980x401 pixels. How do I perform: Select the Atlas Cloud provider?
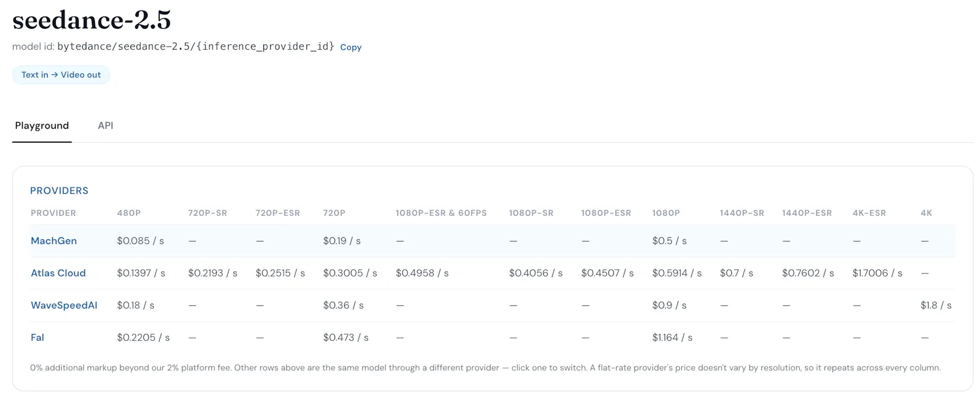tap(58, 273)
